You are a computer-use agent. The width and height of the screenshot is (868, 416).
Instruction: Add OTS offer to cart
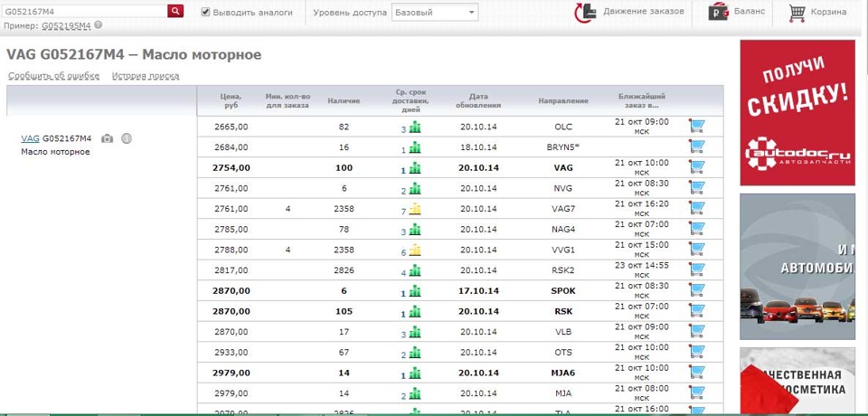pos(696,352)
